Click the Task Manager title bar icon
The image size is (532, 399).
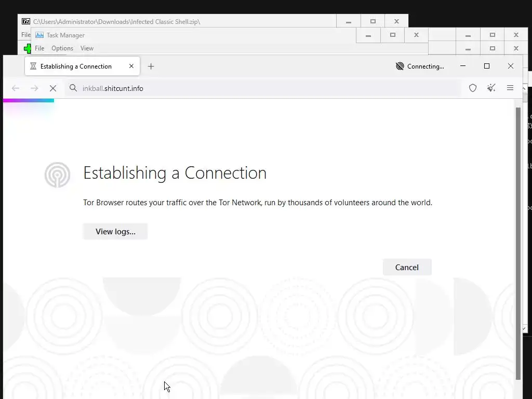pyautogui.click(x=39, y=35)
